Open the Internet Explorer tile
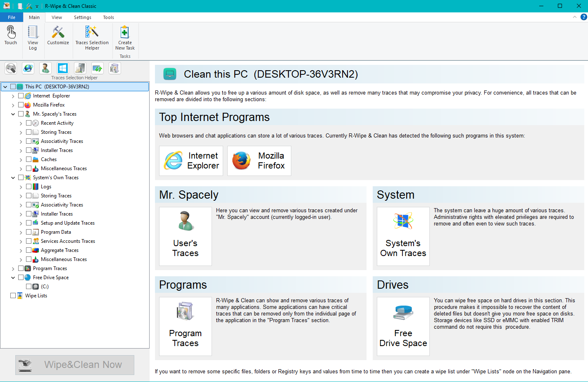 coord(191,161)
